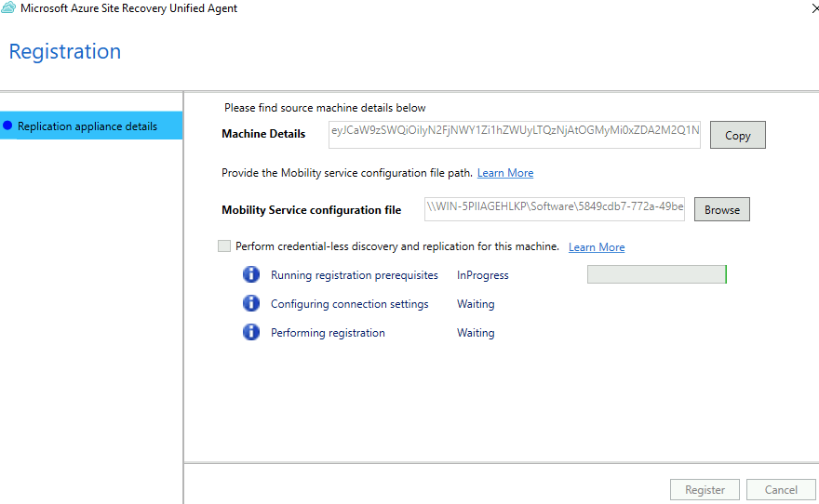Click 'Mobility Service configuration file' label
Viewport: 819px width, 504px height.
[311, 210]
